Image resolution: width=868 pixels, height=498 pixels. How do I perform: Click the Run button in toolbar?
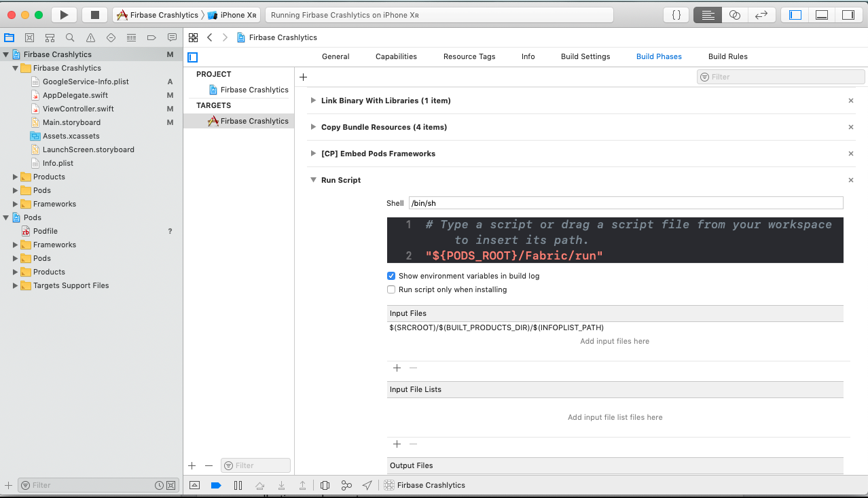(64, 15)
